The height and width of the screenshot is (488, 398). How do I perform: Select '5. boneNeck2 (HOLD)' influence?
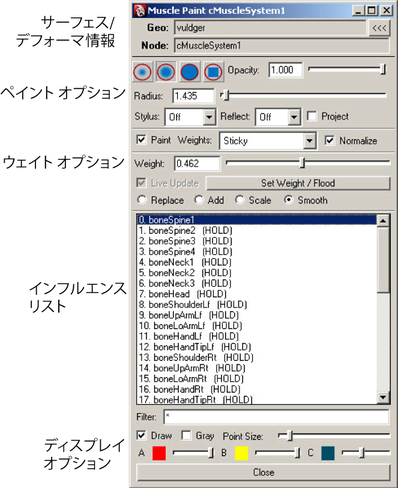257,273
